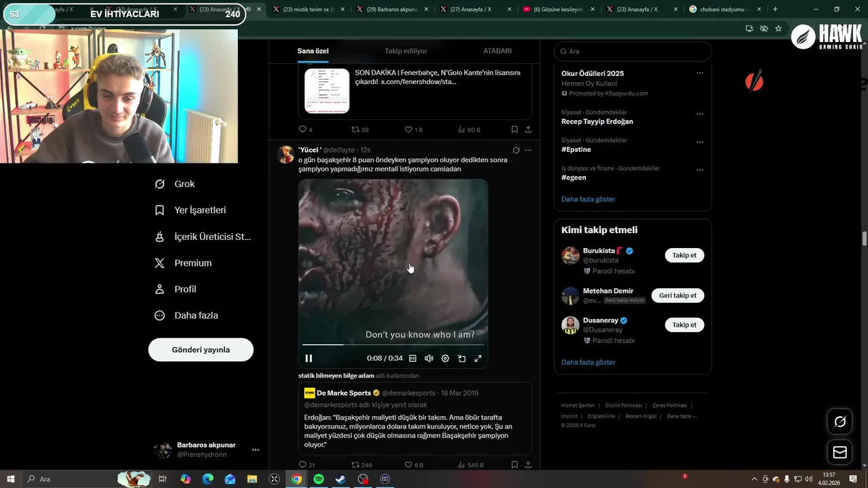
Task: Click Gönderi yayınla button
Action: 201,350
